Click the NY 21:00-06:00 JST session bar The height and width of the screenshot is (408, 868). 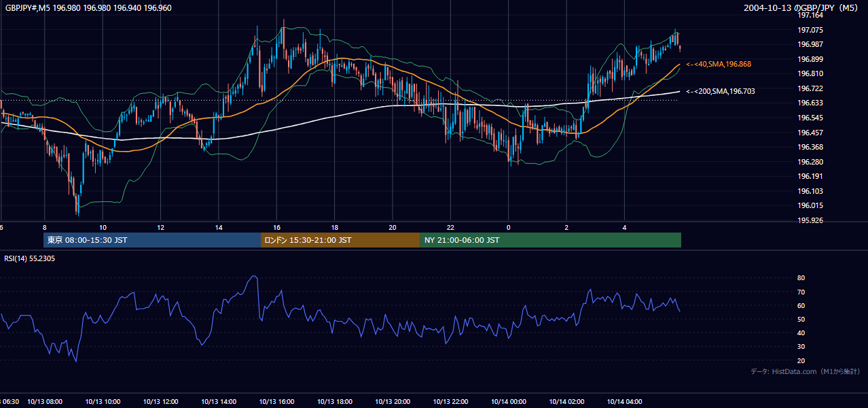[550, 240]
